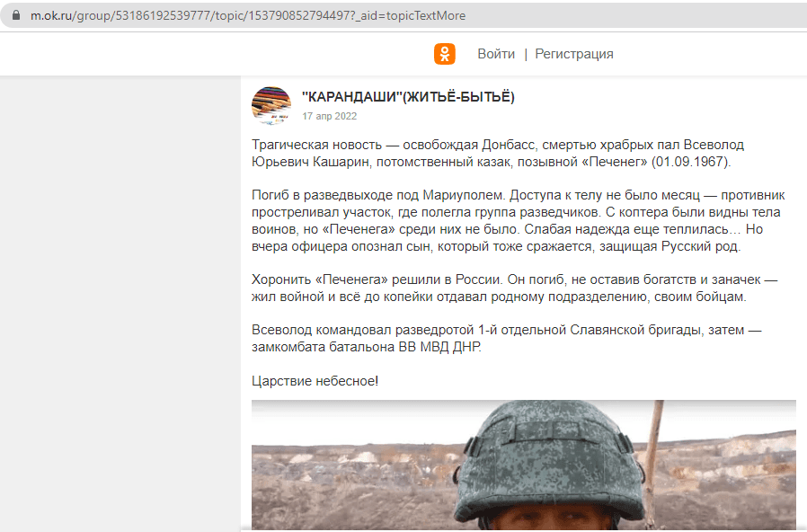Click the paragraph starting Всеволод командовал
The height and width of the screenshot is (532, 807).
pos(507,339)
